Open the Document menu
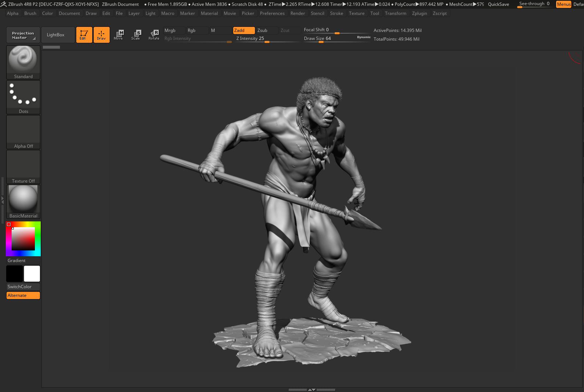 click(x=69, y=13)
